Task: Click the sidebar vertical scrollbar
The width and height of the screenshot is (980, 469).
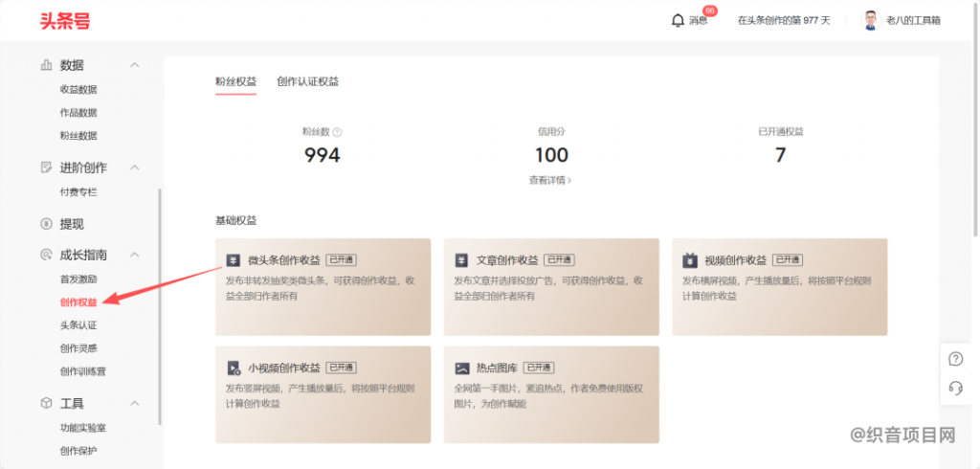Action: click(160, 306)
